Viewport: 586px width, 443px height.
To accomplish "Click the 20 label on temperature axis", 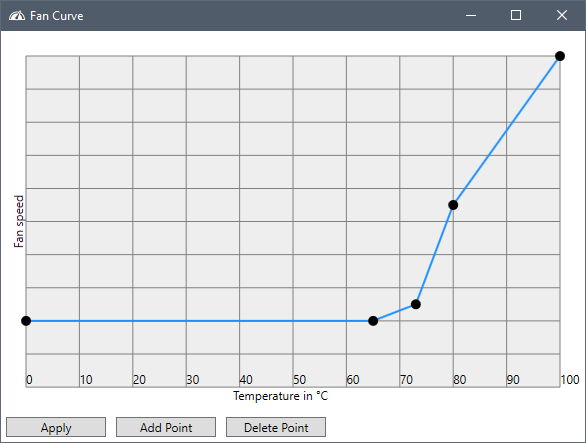I will click(x=139, y=380).
